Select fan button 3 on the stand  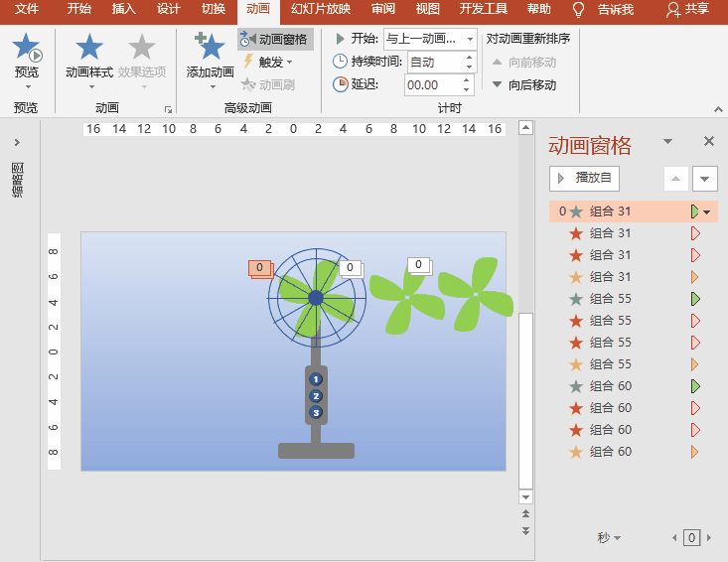316,412
